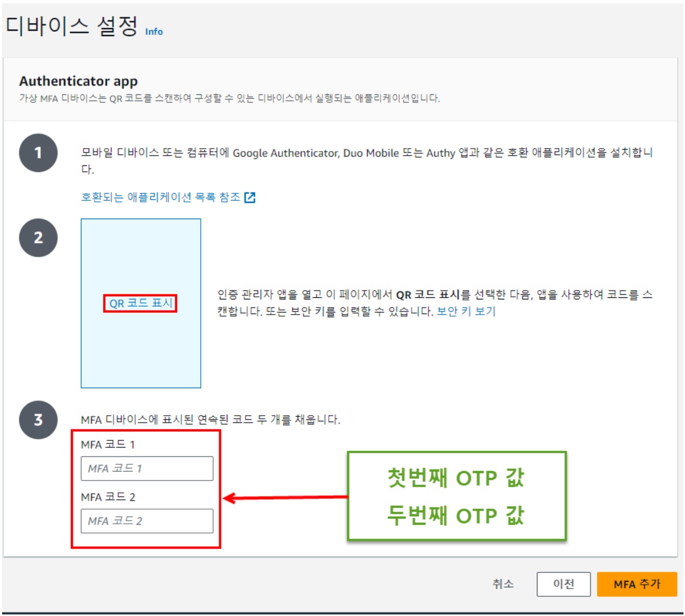Image resolution: width=685 pixels, height=616 pixels.
Task: Select the Authenticator app heading text
Action: [79, 81]
